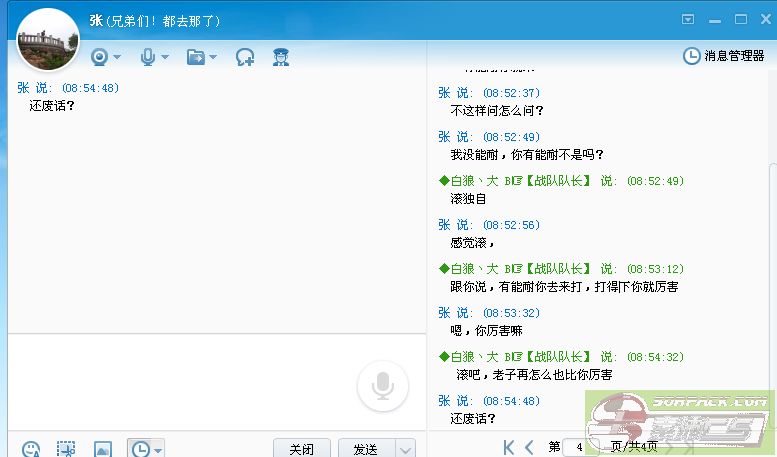Screen dimensions: 777x457
Task: Click the page number input field
Action: (579, 447)
